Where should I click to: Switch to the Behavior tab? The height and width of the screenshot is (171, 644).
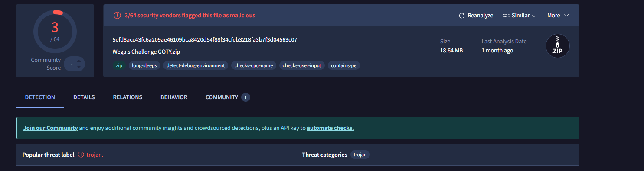click(x=174, y=97)
